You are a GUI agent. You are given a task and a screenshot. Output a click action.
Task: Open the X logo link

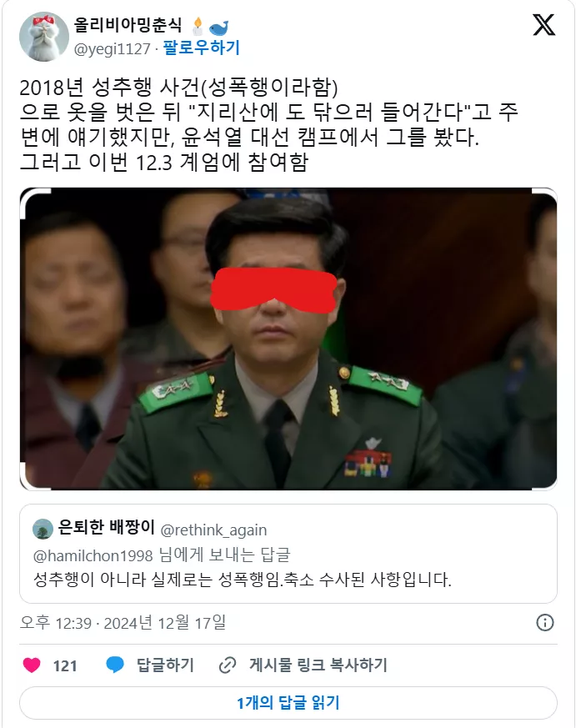(543, 25)
